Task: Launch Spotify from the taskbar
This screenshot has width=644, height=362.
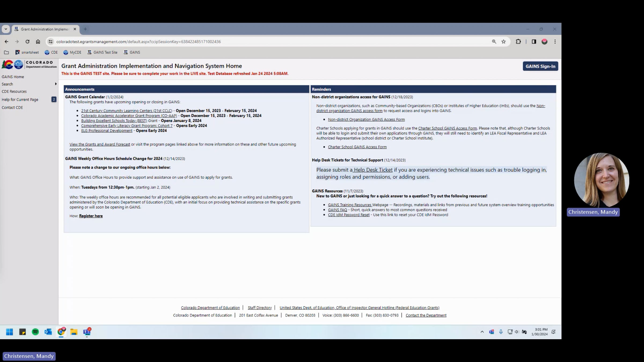Action: [x=35, y=332]
